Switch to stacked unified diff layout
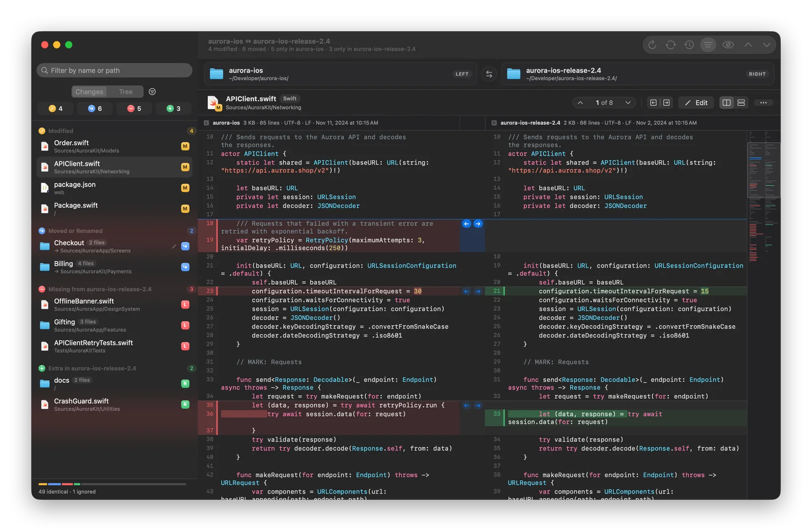This screenshot has height=531, width=812. tap(741, 103)
